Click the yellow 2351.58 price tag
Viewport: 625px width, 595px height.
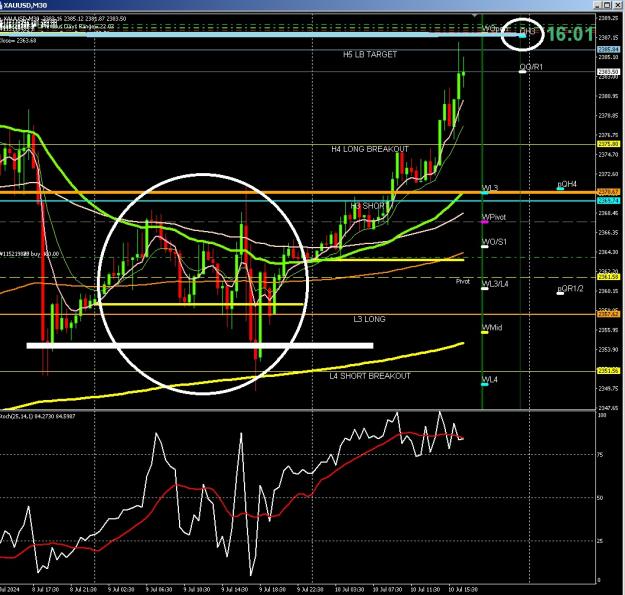tap(608, 371)
